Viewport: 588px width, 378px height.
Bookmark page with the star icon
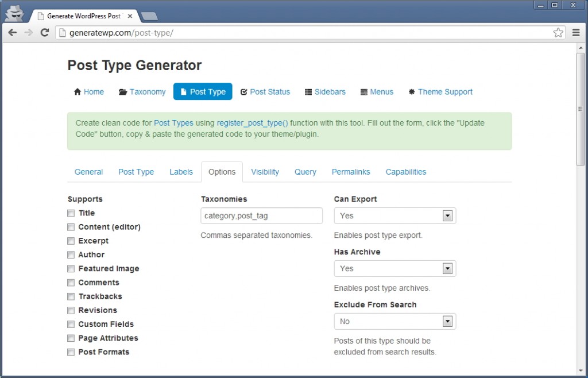pos(558,33)
